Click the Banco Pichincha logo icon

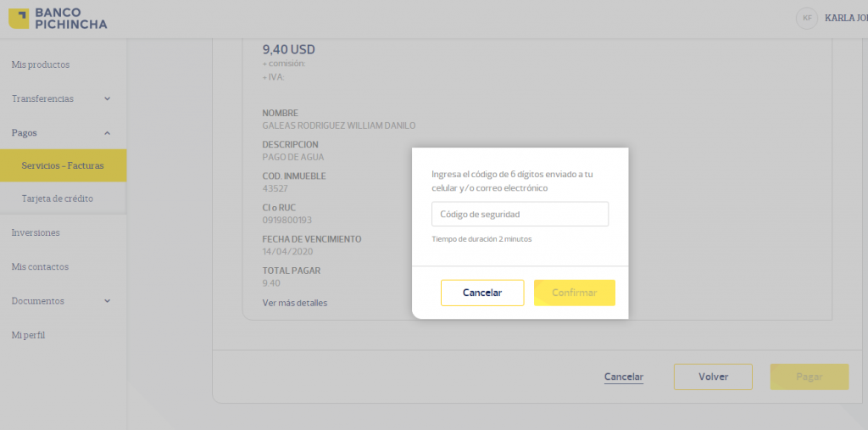point(19,19)
